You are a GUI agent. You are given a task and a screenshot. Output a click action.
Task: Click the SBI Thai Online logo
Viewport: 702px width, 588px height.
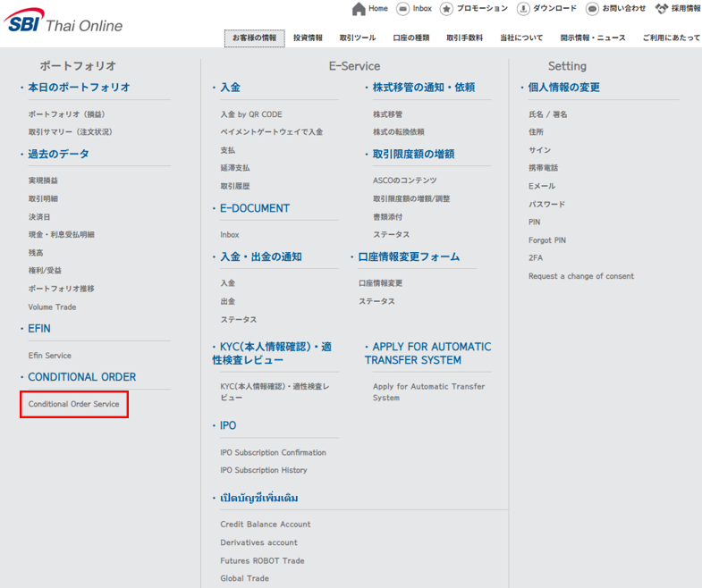(63, 21)
